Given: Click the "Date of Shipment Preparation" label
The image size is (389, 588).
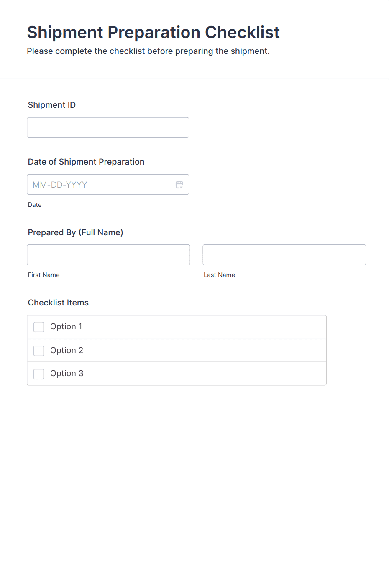Looking at the screenshot, I should coord(86,162).
